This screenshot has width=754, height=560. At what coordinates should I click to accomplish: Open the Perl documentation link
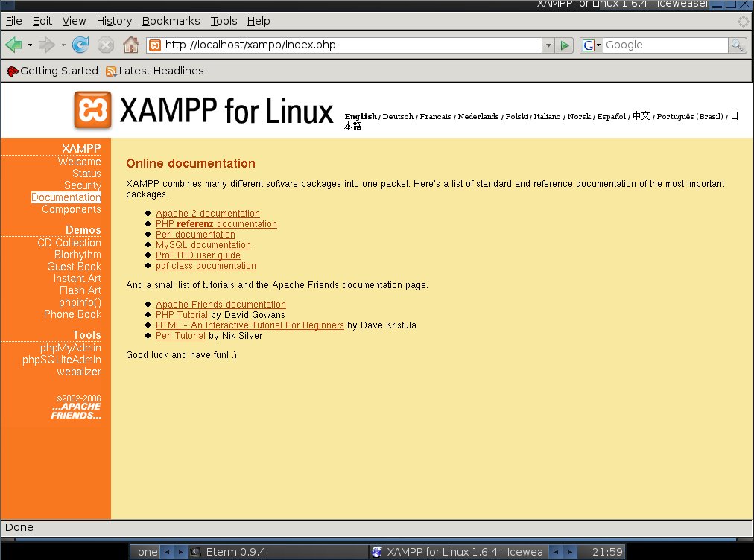coord(195,235)
